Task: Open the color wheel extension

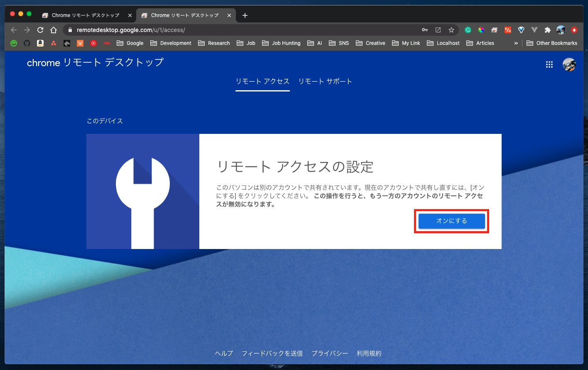Action: point(481,30)
